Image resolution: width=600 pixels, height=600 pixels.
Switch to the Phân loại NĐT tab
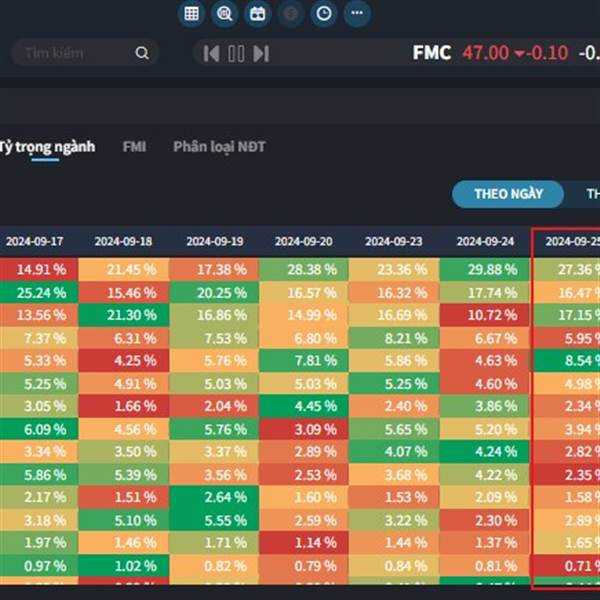pyautogui.click(x=219, y=147)
